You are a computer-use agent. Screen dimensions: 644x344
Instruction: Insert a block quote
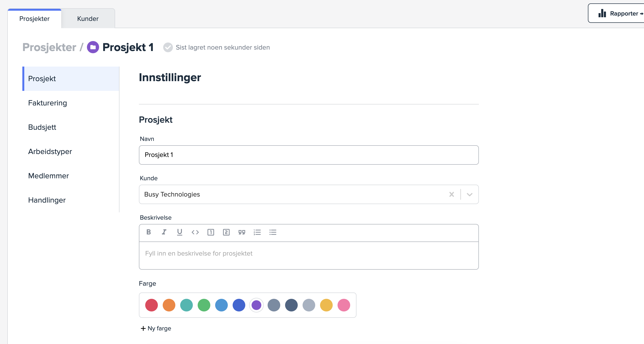[x=241, y=232]
